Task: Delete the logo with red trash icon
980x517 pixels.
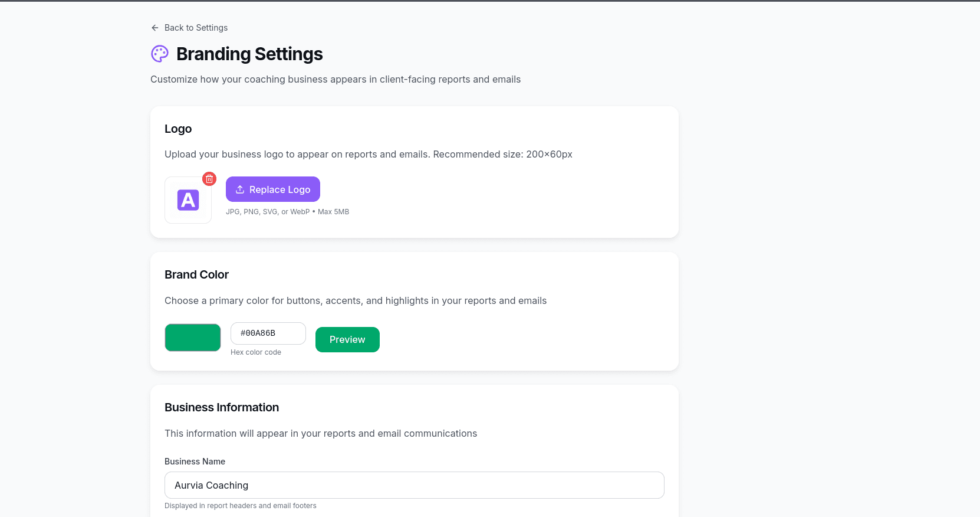Action: click(x=209, y=179)
